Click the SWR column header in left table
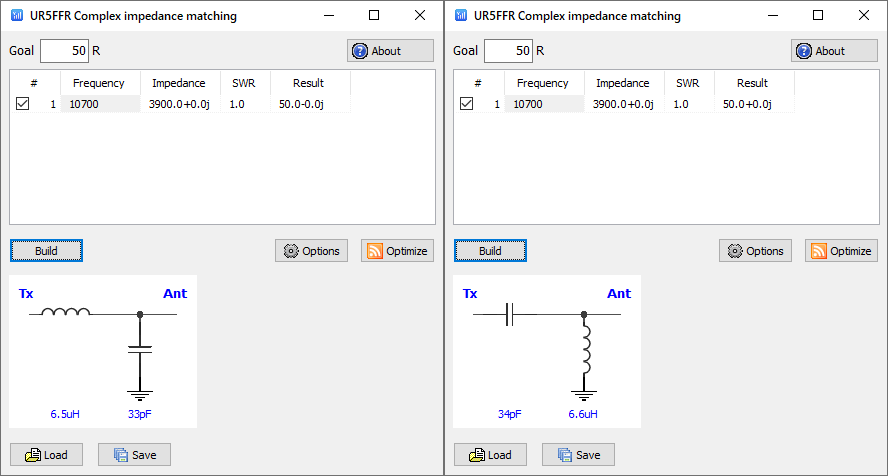The image size is (888, 476). click(x=245, y=83)
